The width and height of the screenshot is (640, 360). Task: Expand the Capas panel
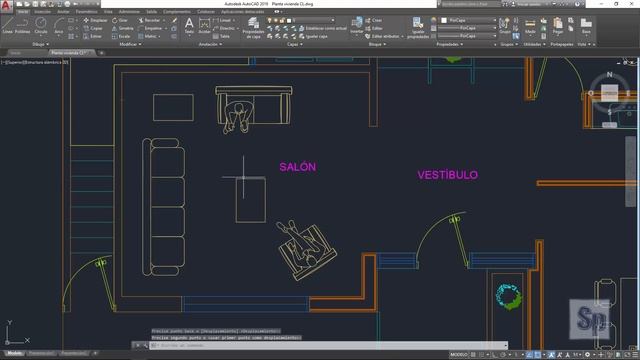pos(295,44)
